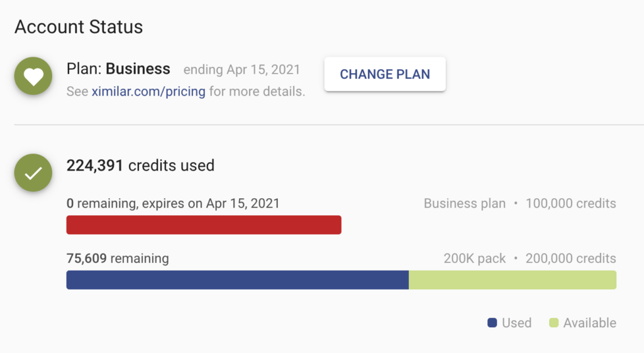
Task: Open the ximilar.com/pricing link
Action: click(148, 91)
